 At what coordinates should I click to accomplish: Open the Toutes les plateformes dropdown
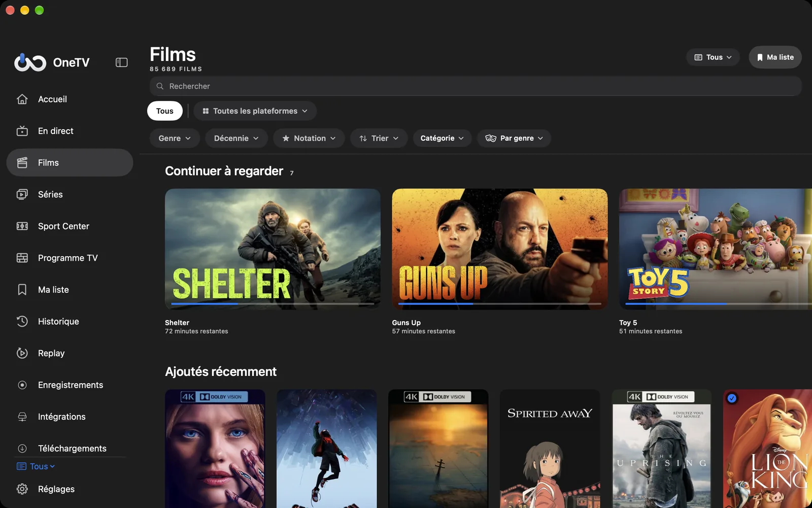(x=255, y=111)
